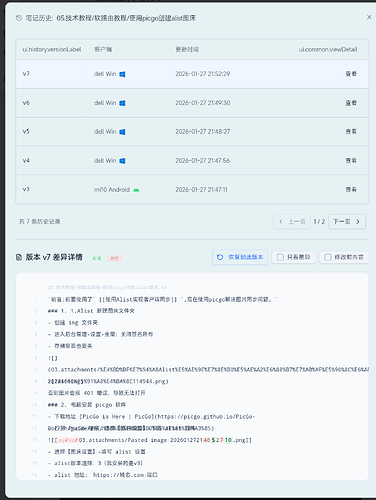Select the v4 version label
Image resolution: width=376 pixels, height=500 pixels.
coord(26,160)
